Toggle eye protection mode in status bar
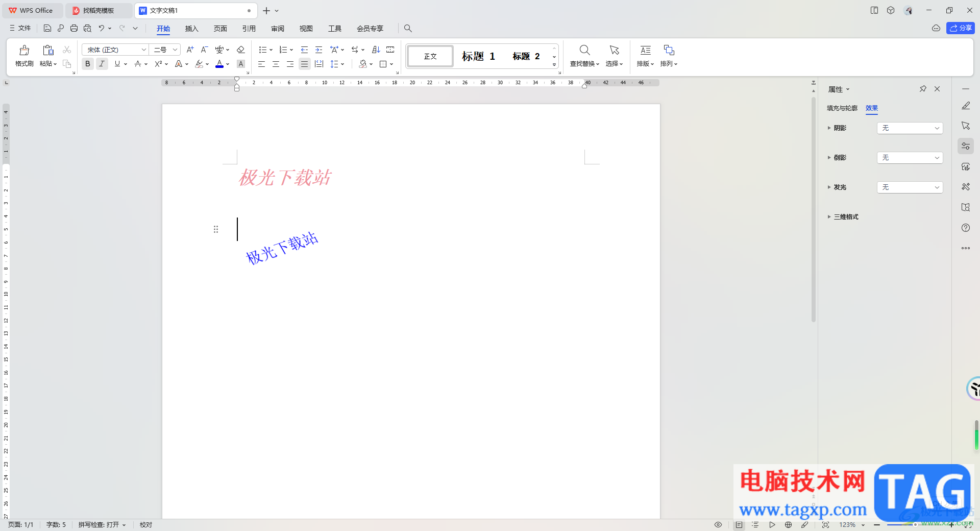The image size is (980, 531). pyautogui.click(x=718, y=524)
